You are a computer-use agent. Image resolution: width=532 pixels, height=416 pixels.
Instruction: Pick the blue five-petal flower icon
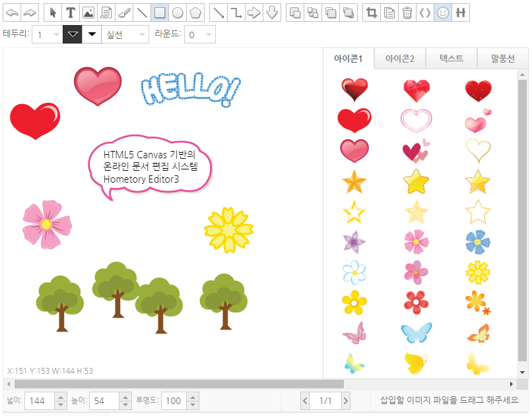tap(478, 242)
